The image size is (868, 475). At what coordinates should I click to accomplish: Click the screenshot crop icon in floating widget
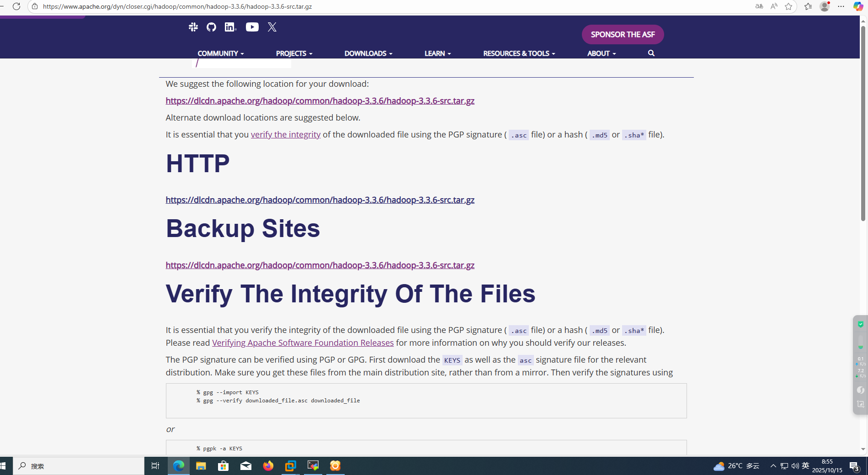pos(861,404)
